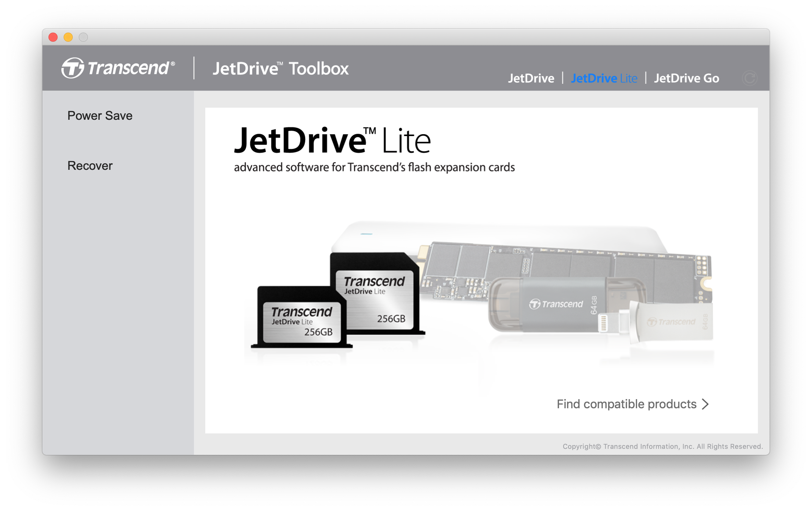The width and height of the screenshot is (812, 511).
Task: Switch to the JetDrive tab
Action: [x=531, y=78]
